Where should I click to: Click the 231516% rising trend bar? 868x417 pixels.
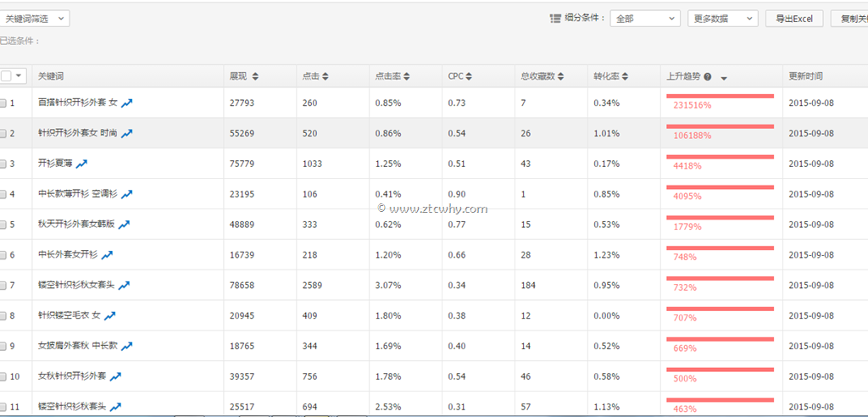tap(721, 102)
